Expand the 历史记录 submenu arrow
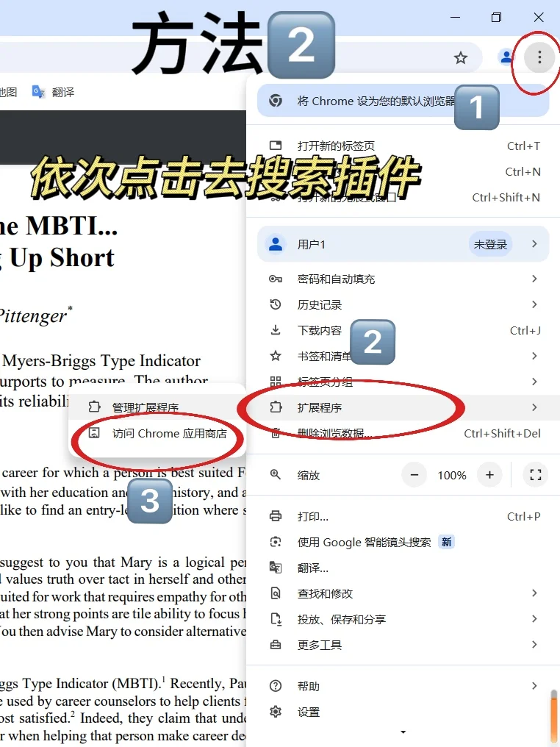 click(534, 304)
